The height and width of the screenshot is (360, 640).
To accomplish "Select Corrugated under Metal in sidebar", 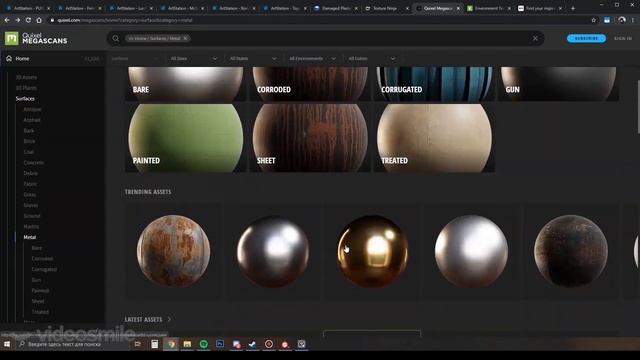I will 44,269.
